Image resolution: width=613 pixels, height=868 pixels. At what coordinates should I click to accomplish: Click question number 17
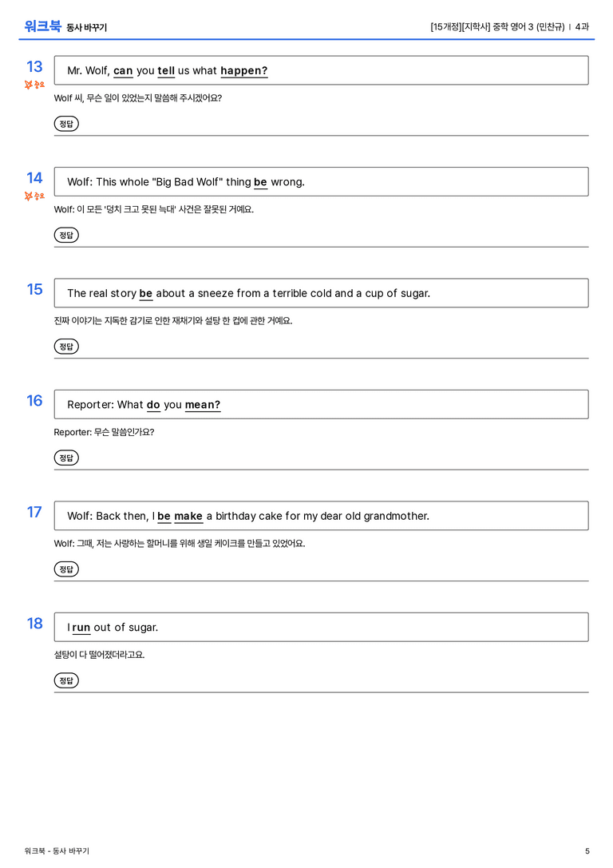(x=34, y=512)
